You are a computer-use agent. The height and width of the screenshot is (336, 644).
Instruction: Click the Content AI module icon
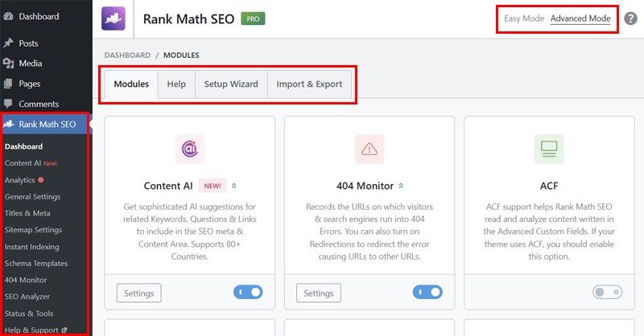click(x=190, y=149)
